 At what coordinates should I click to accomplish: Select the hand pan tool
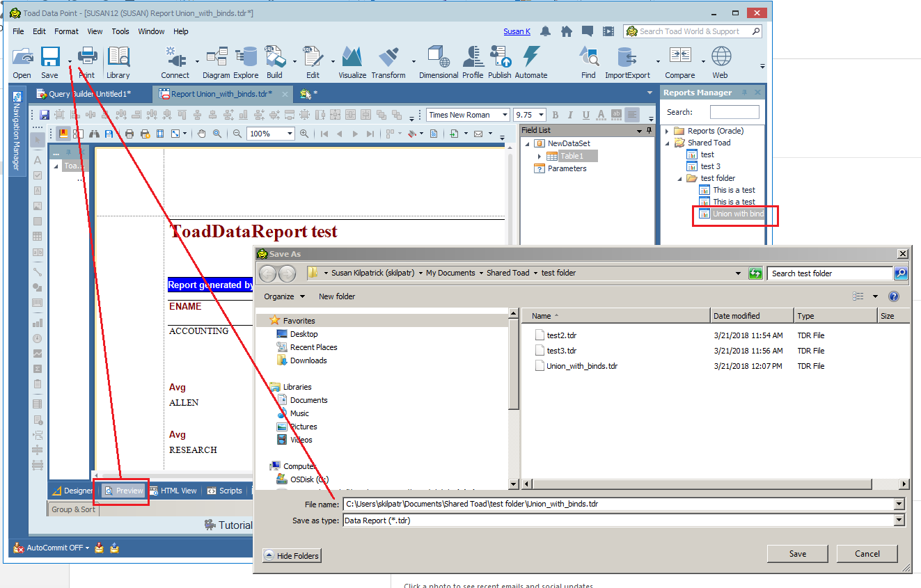point(202,134)
